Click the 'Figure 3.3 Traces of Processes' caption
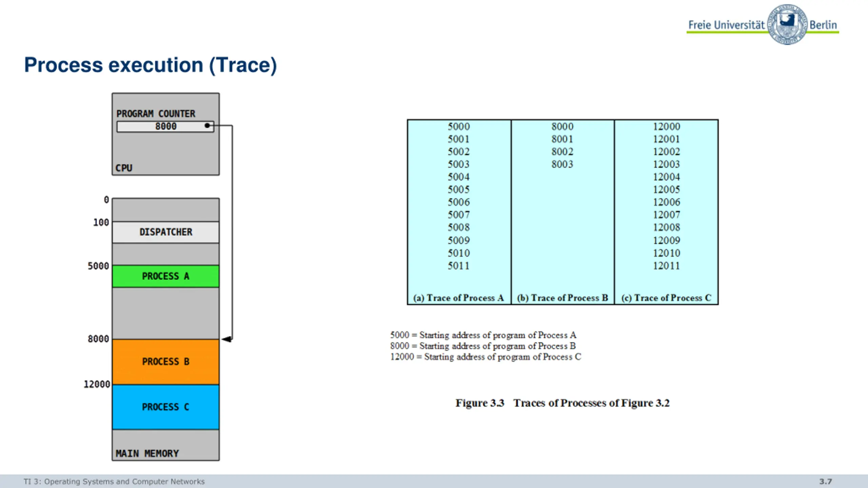This screenshot has height=488, width=868. coord(563,403)
